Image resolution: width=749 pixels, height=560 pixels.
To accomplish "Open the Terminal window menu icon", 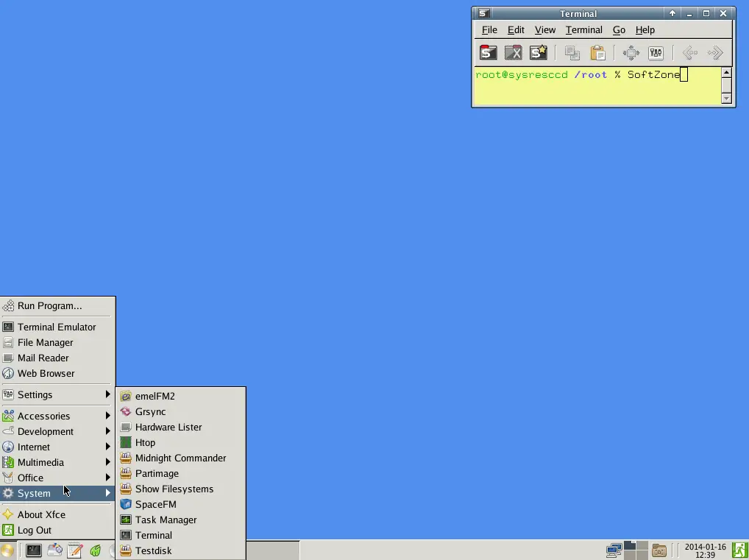I will click(x=483, y=13).
